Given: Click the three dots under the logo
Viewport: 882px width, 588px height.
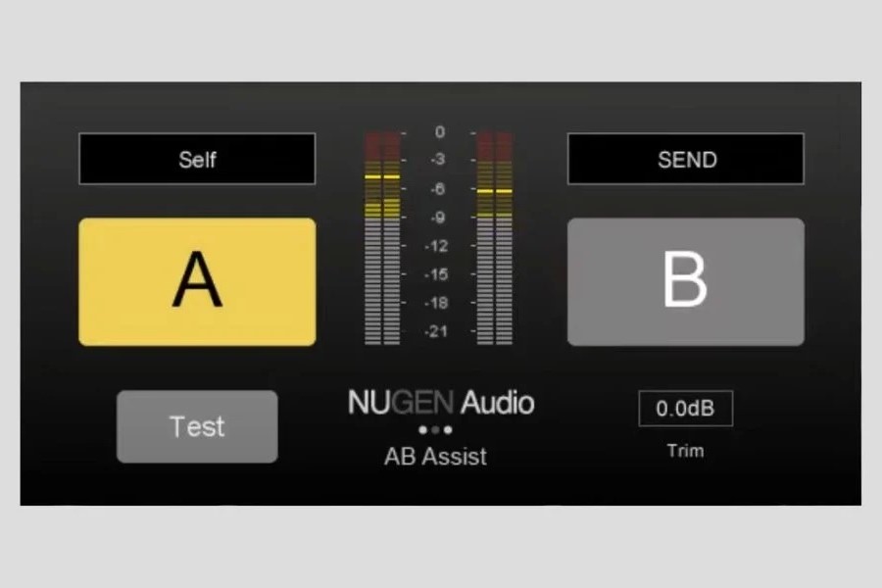Looking at the screenshot, I should [x=435, y=429].
